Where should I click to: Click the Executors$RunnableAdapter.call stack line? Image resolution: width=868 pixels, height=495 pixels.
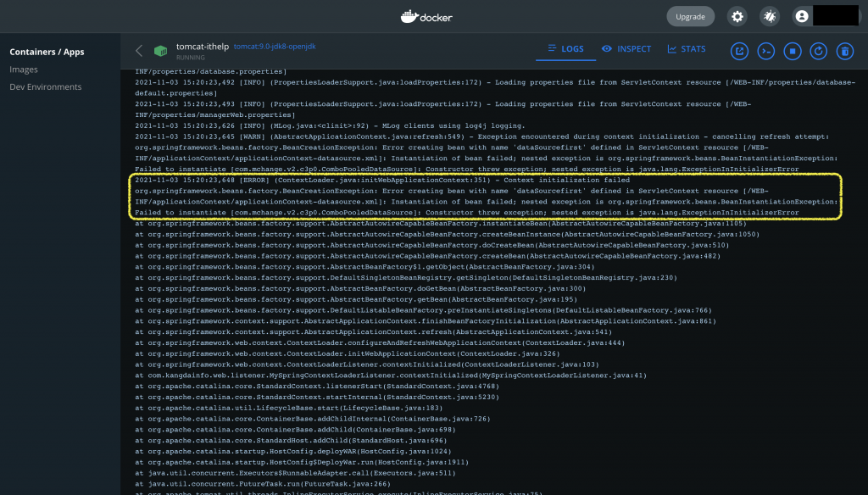296,473
